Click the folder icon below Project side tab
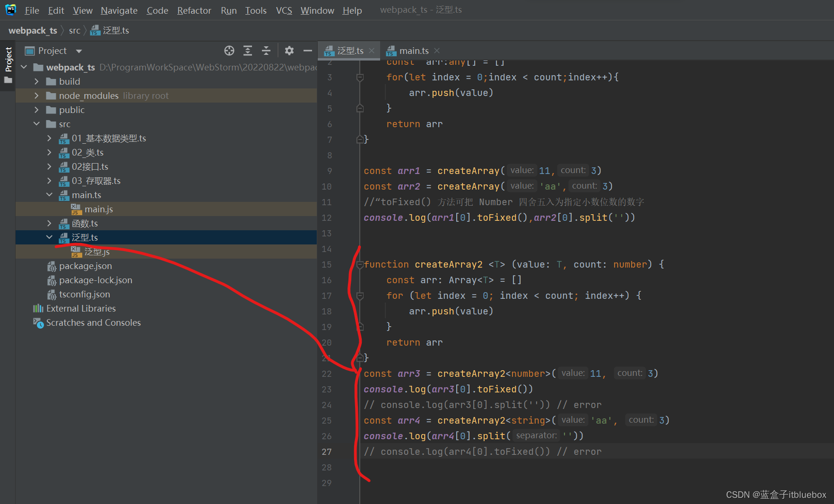This screenshot has width=834, height=504. [8, 80]
